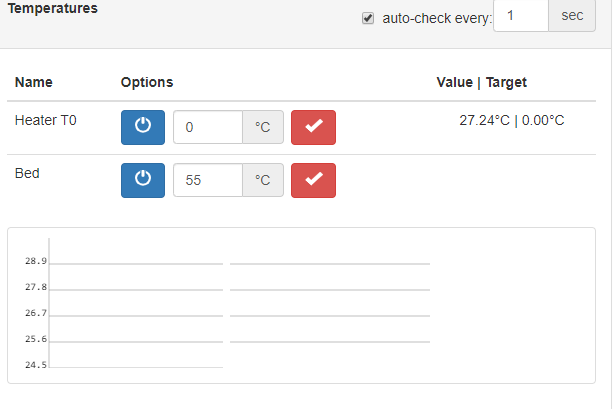The image size is (614, 409).
Task: Select the Bed row label
Action: (x=27, y=173)
